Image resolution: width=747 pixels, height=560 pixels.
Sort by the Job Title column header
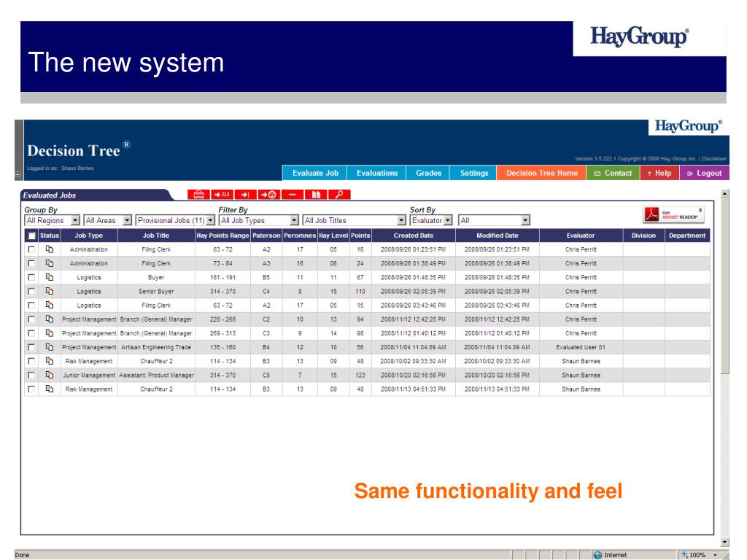point(156,236)
